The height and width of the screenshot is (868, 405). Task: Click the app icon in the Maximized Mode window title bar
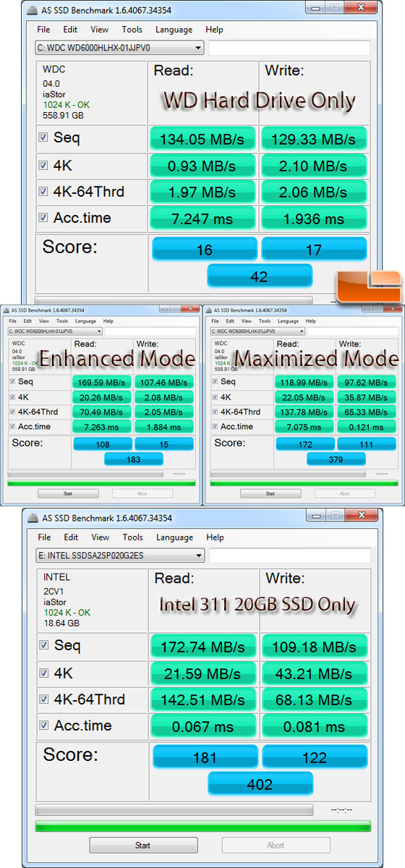[x=210, y=310]
